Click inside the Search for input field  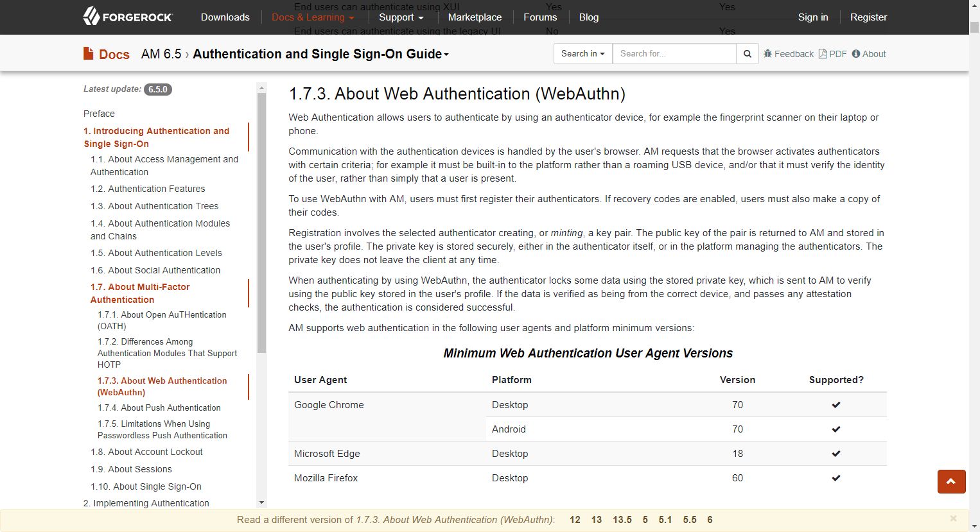coord(674,53)
